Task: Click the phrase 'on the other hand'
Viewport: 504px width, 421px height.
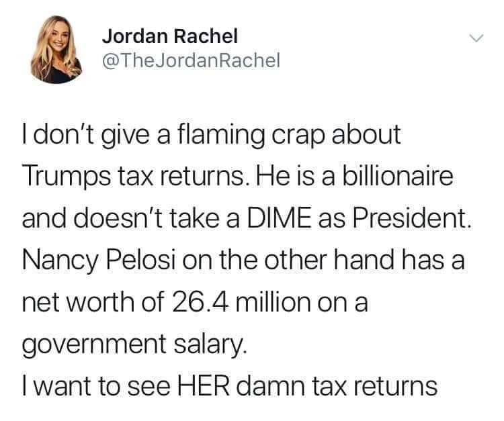Action: pos(288,260)
